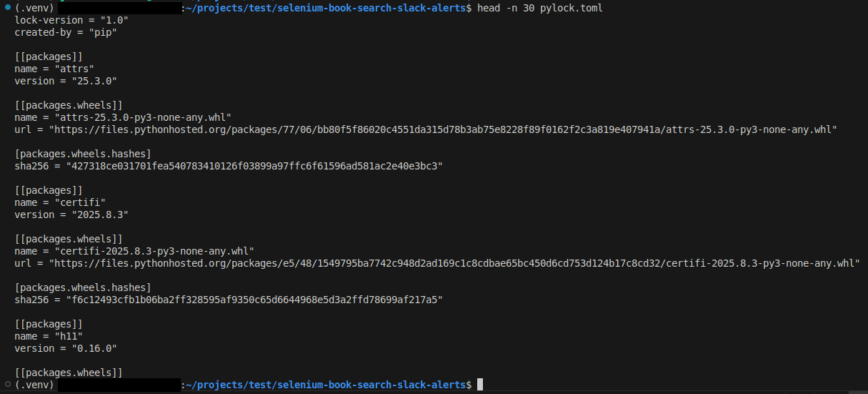
Task: Click the name = "h11" line
Action: click(x=49, y=336)
